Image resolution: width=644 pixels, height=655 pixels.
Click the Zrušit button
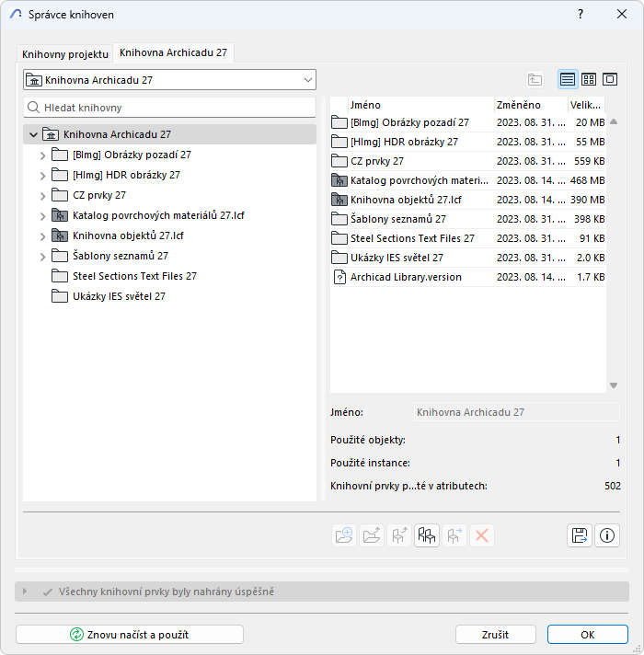click(x=495, y=635)
